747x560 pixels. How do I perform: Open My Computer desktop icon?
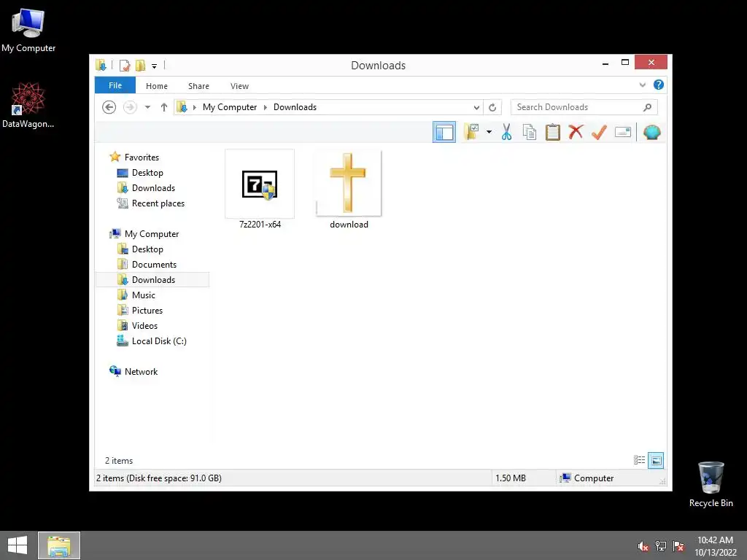tap(28, 31)
